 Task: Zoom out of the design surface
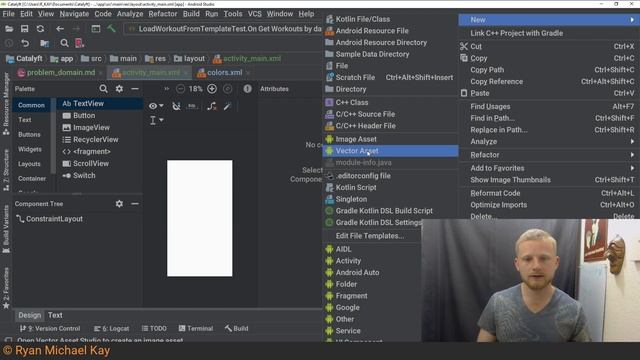180,89
